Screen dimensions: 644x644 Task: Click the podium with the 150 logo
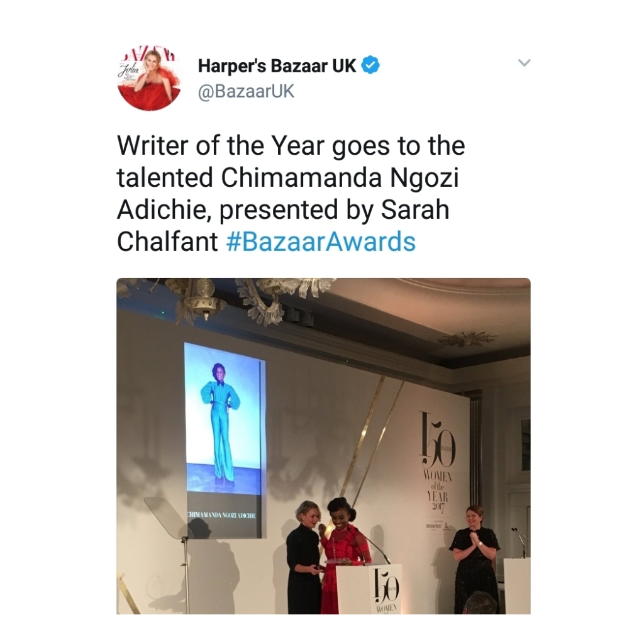point(369,589)
